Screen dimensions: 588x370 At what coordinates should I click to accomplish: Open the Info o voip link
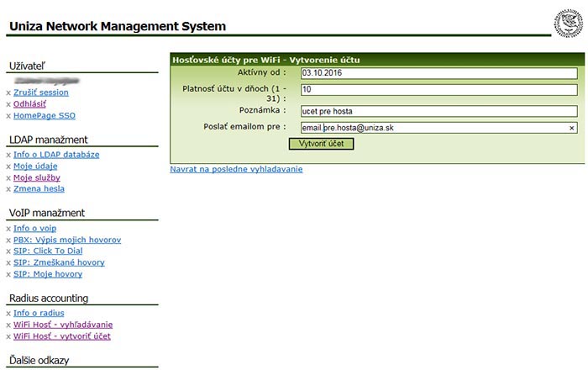35,228
